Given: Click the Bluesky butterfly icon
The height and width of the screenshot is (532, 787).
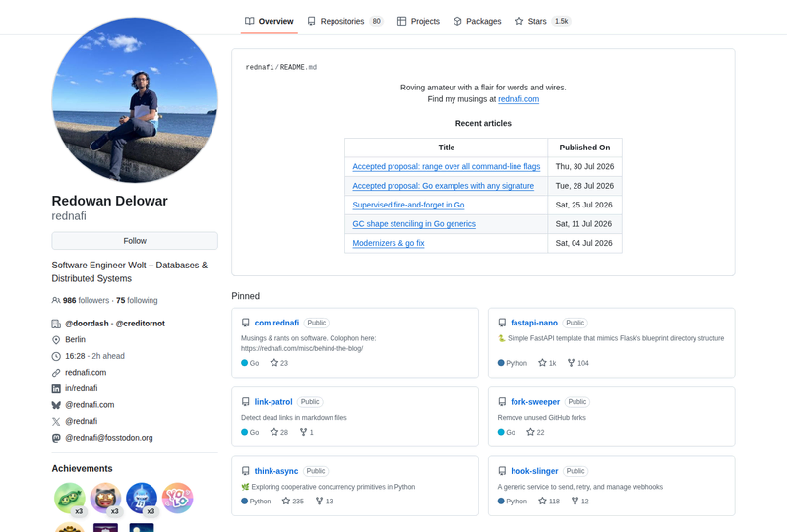Looking at the screenshot, I should 56,405.
